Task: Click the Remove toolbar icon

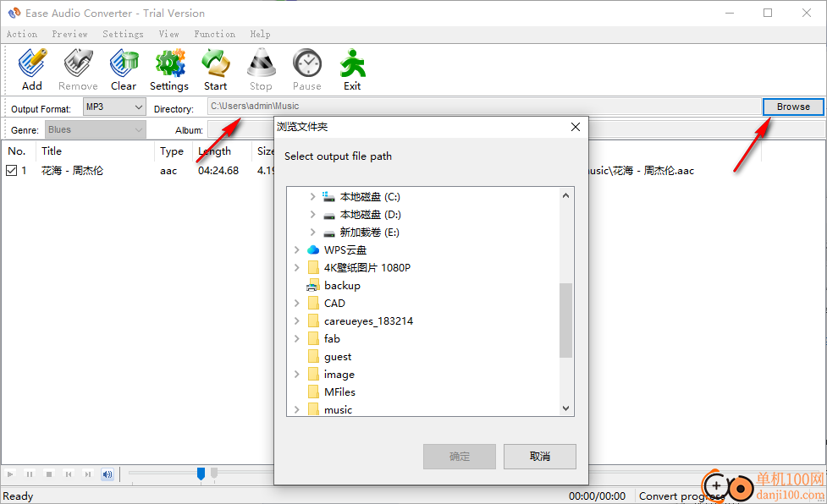Action: tap(78, 69)
